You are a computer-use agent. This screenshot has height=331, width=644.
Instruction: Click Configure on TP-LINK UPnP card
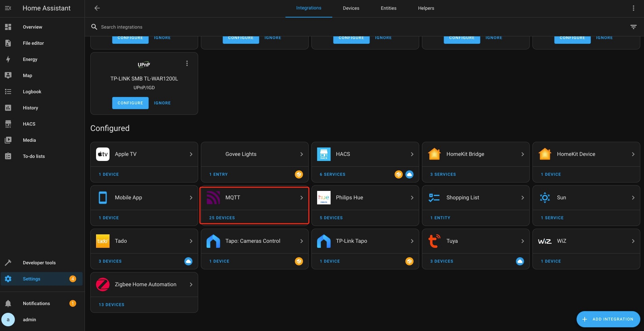[130, 103]
